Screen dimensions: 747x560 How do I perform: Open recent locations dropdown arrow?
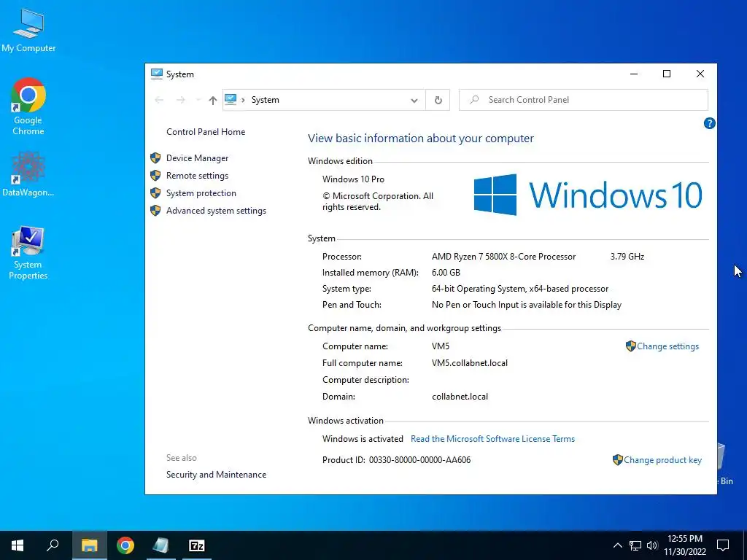198,100
